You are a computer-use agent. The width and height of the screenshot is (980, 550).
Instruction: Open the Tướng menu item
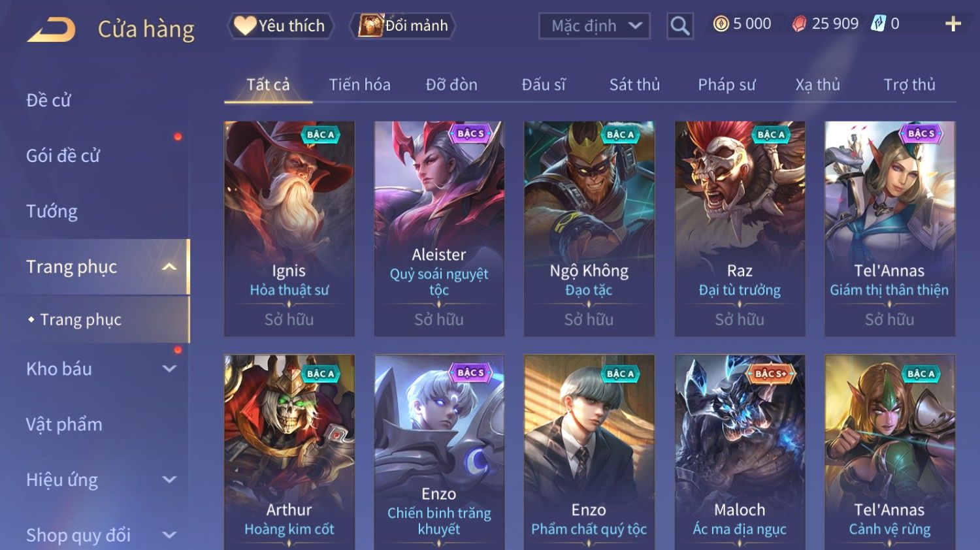click(52, 212)
